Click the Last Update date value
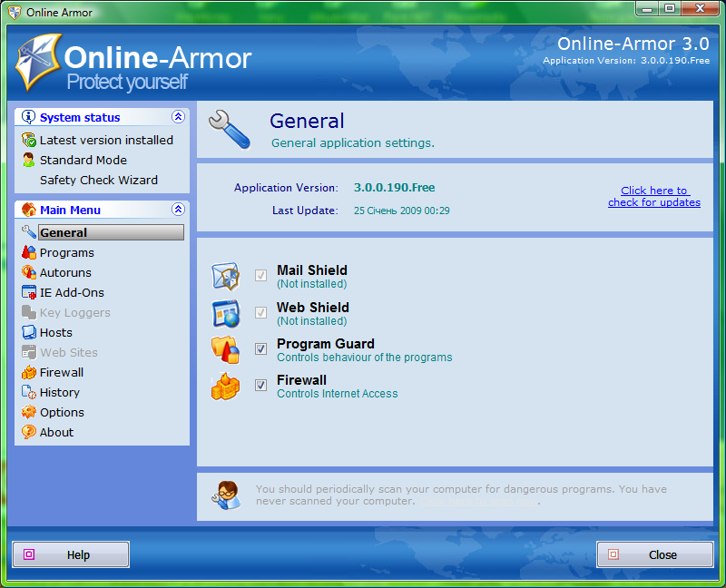Viewport: 726px width, 588px height. tap(402, 211)
